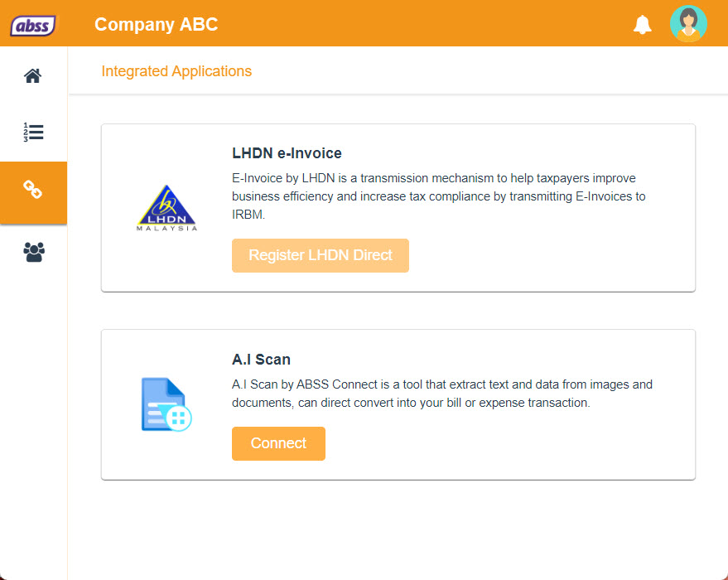Open the notifications bell
Viewport: 728px width, 580px height.
coord(642,24)
